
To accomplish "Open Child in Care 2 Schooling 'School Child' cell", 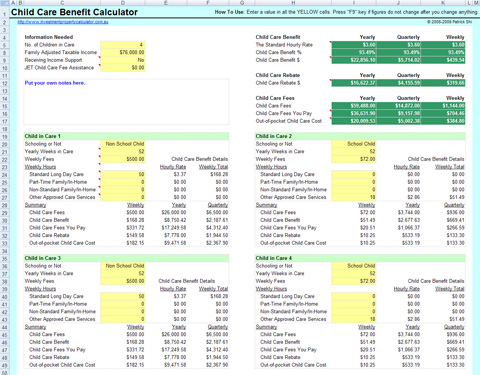I will coord(354,144).
